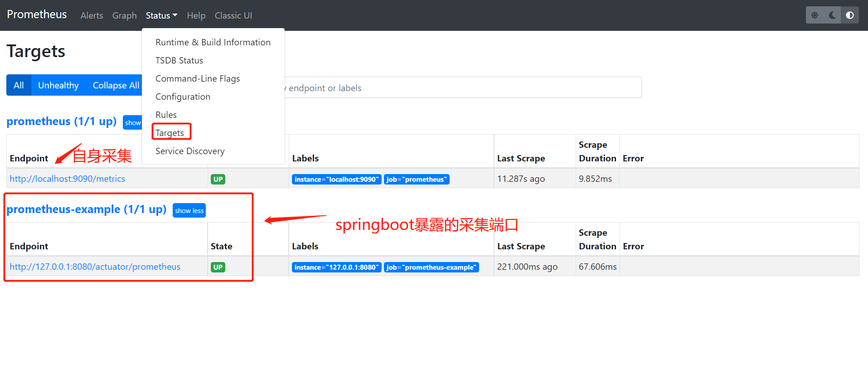Click Labels header in prometheus-example table

click(x=305, y=246)
